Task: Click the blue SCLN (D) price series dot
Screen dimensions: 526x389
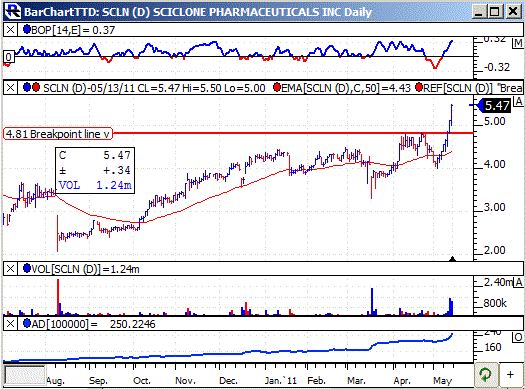Action: 27,88
